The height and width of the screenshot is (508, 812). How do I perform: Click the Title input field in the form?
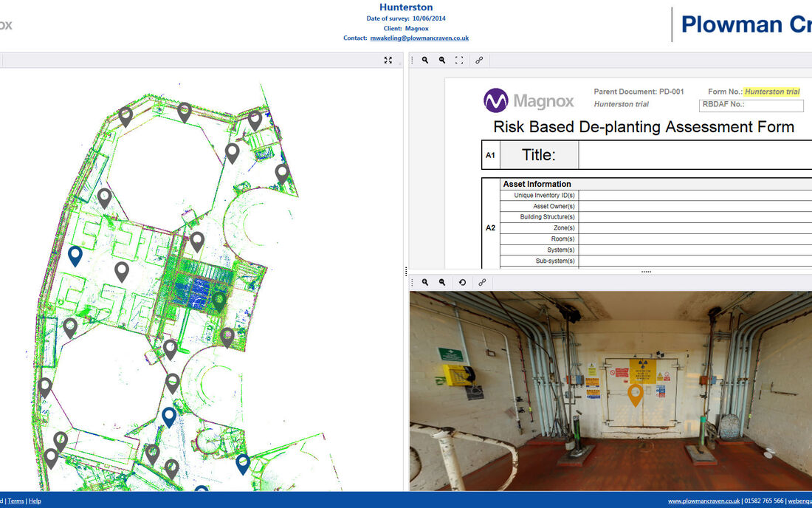point(694,155)
